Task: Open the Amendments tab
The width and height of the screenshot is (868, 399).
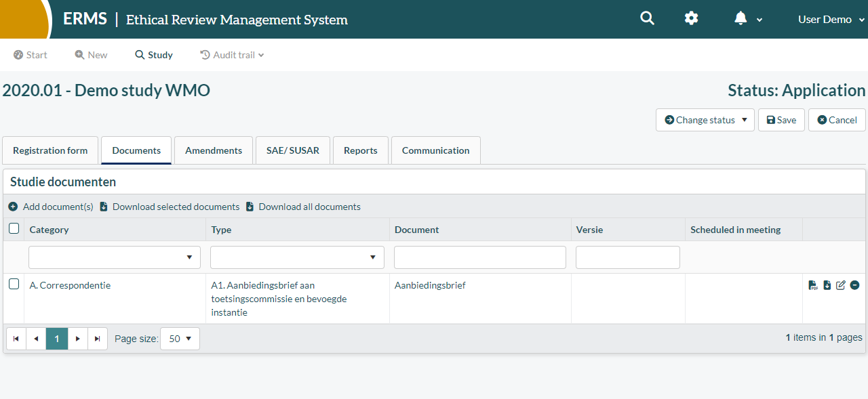Action: (214, 150)
